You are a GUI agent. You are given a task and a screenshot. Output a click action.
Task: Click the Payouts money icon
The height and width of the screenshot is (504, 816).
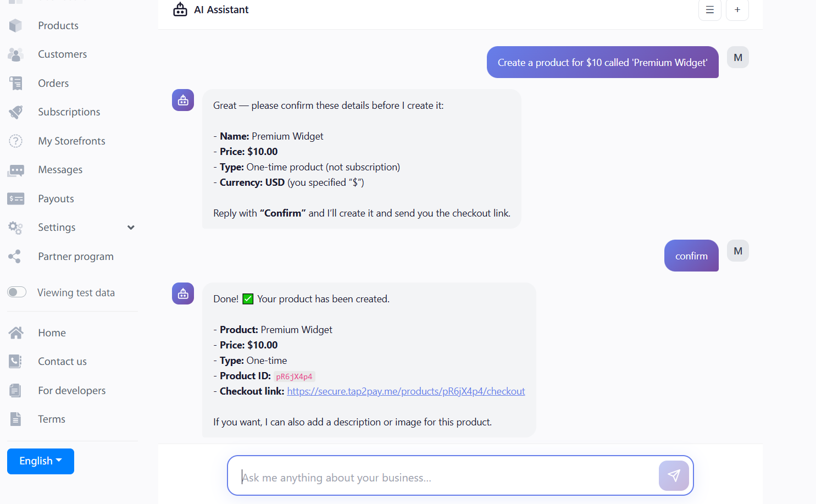click(15, 198)
